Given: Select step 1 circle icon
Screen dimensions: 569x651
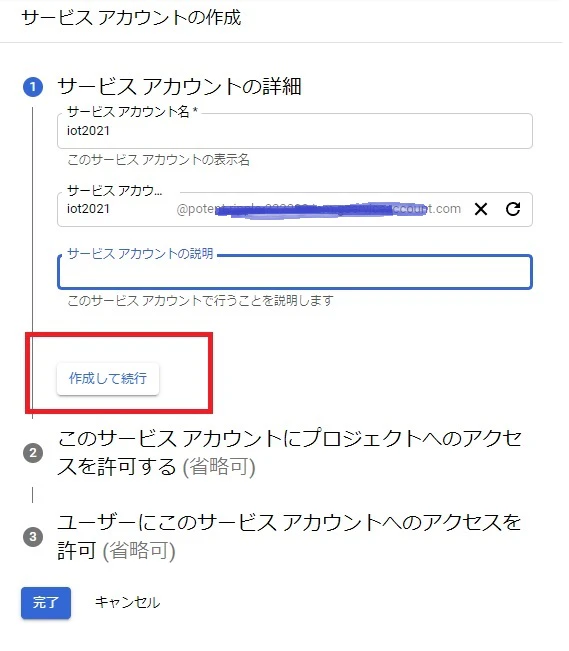Looking at the screenshot, I should click(33, 87).
